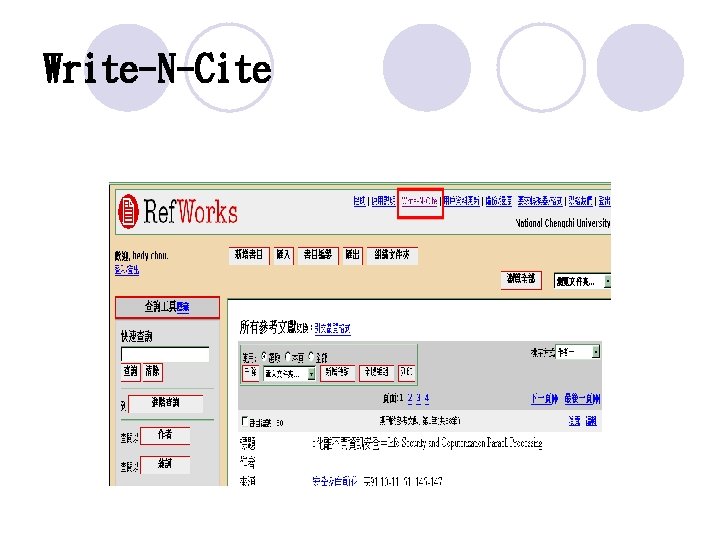Image resolution: width=720 pixels, height=540 pixels.
Task: Click the red RefWorks logo icon
Action: click(128, 212)
